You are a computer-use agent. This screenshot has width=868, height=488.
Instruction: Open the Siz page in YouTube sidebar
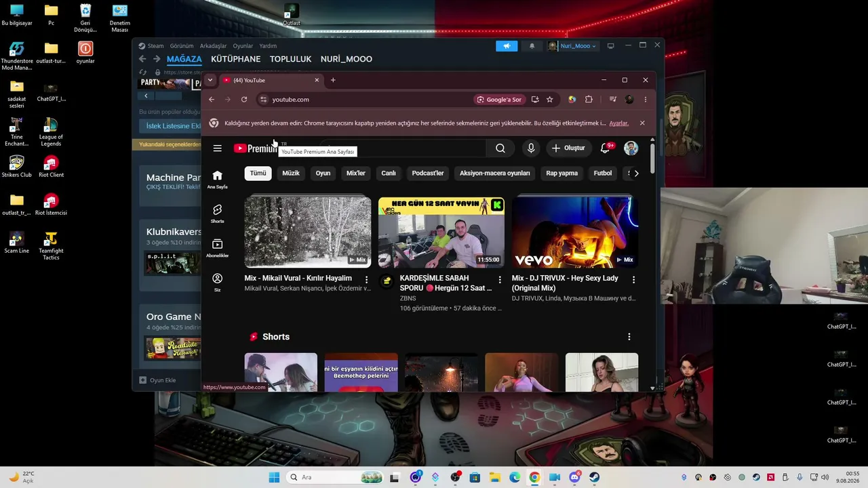[217, 283]
